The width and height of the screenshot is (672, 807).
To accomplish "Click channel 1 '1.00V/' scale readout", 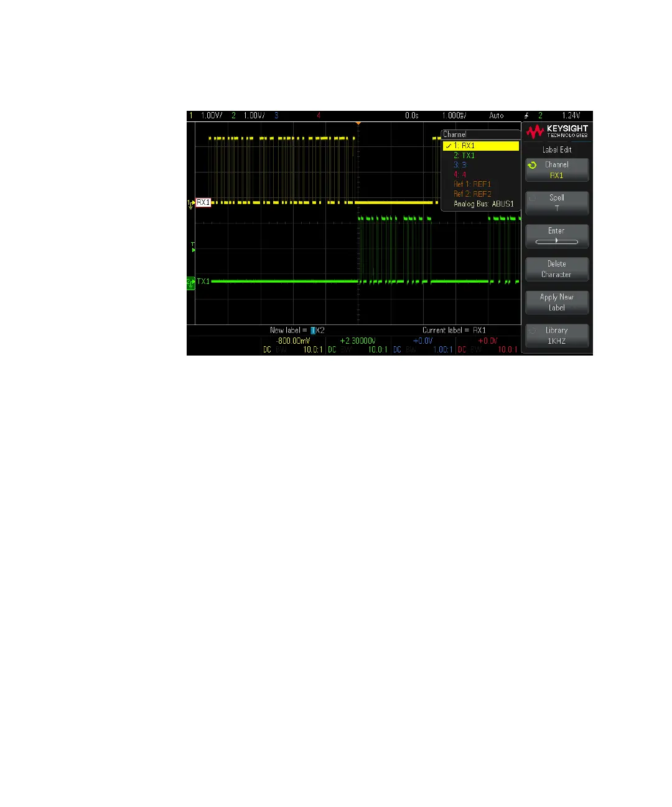I will pyautogui.click(x=212, y=116).
